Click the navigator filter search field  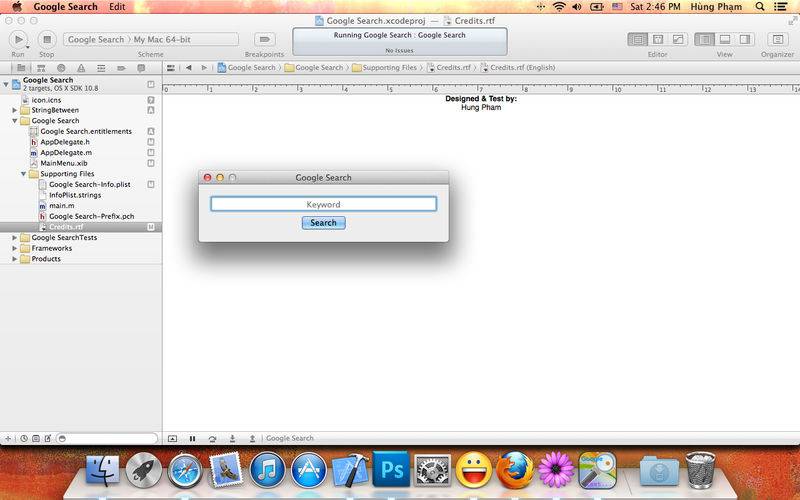107,438
